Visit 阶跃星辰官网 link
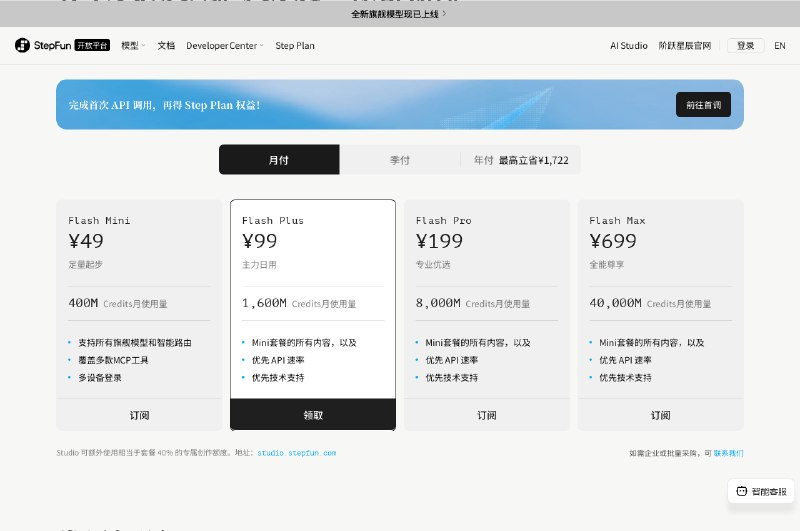The width and height of the screenshot is (800, 531). tap(685, 45)
